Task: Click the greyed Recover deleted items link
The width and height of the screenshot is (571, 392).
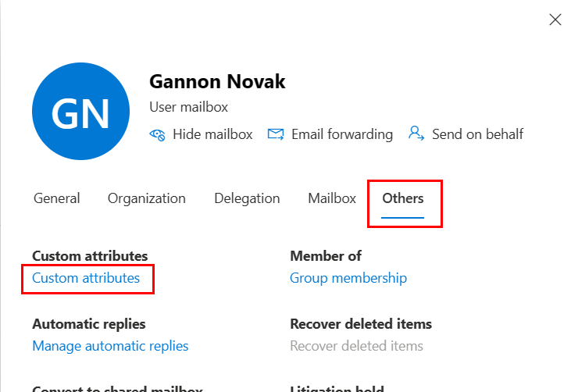Action: click(x=356, y=346)
